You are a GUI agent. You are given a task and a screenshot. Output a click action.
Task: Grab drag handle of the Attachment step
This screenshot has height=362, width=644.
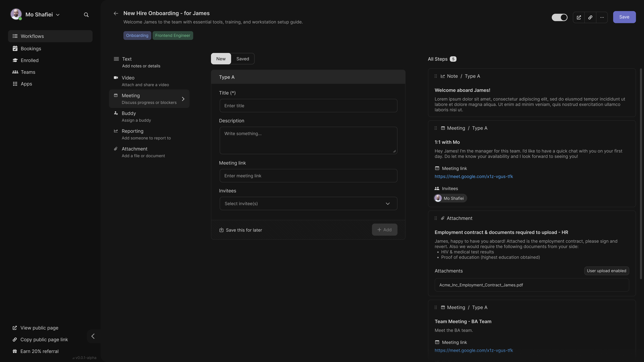[x=436, y=218]
